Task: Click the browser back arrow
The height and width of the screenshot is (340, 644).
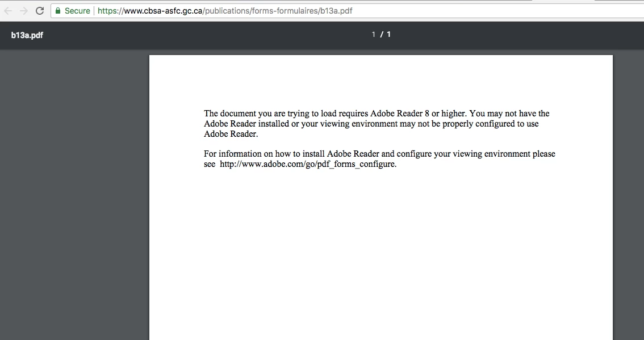Action: click(8, 11)
